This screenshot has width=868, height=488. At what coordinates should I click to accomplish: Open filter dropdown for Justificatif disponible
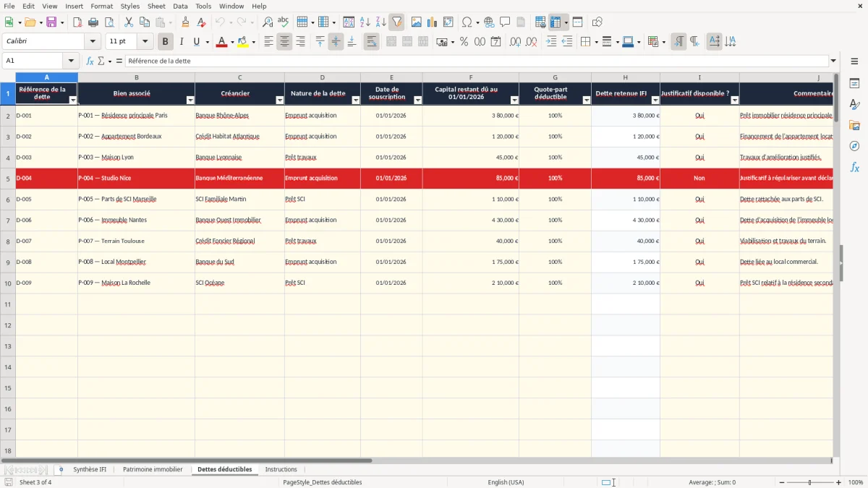(x=735, y=100)
